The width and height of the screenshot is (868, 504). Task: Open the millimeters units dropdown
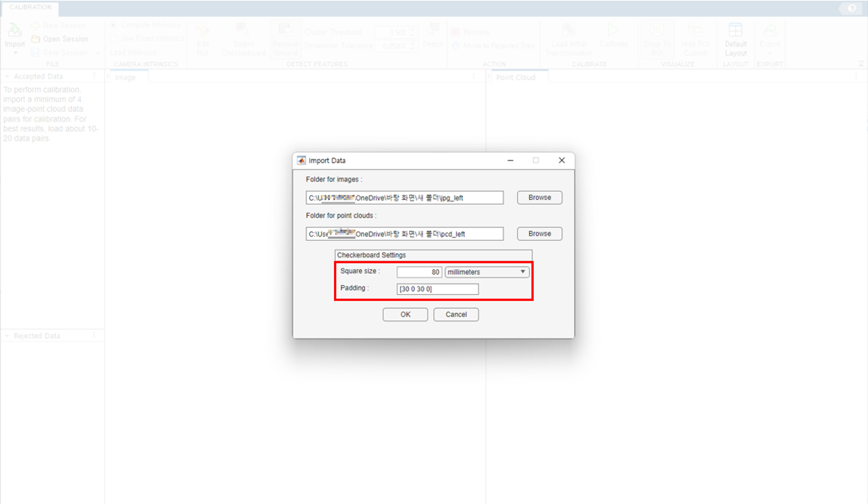(x=487, y=272)
